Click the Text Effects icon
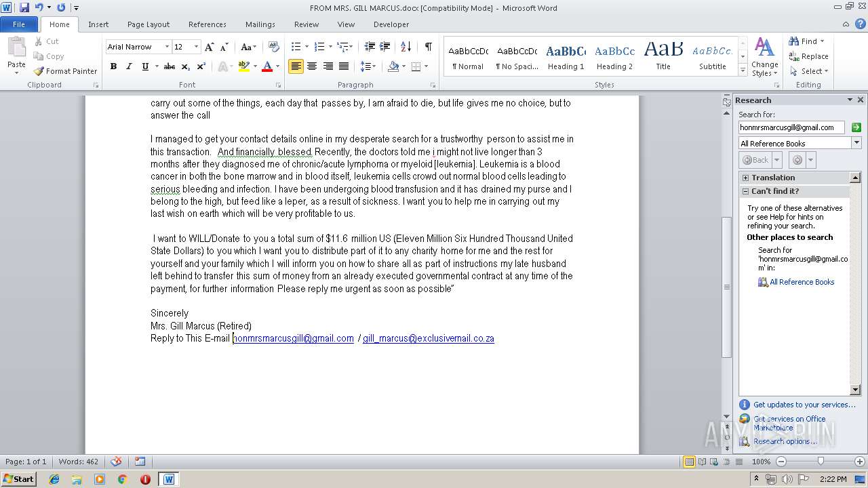This screenshot has width=868, height=488. pyautogui.click(x=222, y=66)
